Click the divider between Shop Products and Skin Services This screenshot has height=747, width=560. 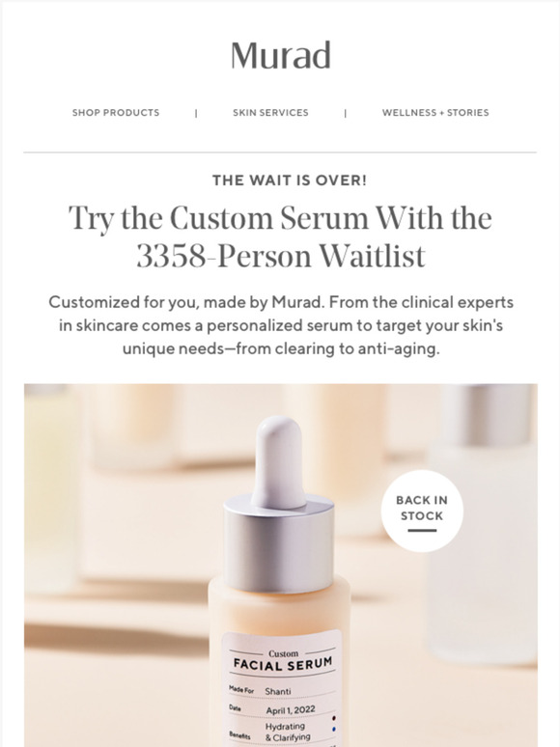point(196,113)
